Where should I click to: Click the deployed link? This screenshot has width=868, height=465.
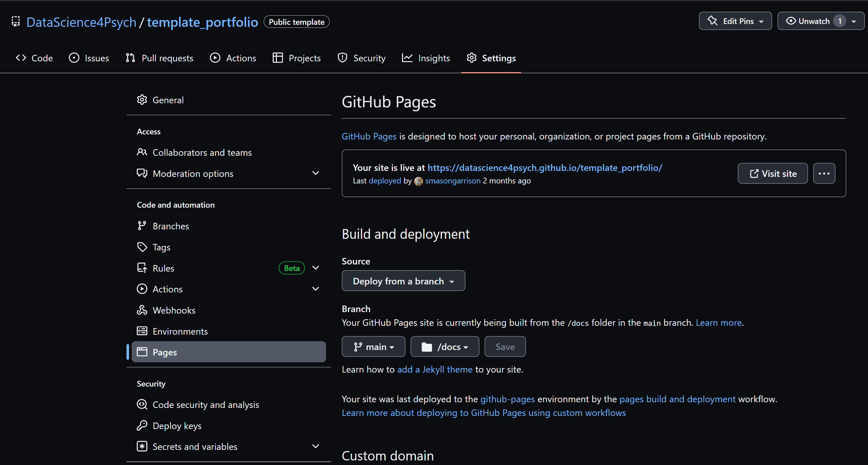[385, 181]
